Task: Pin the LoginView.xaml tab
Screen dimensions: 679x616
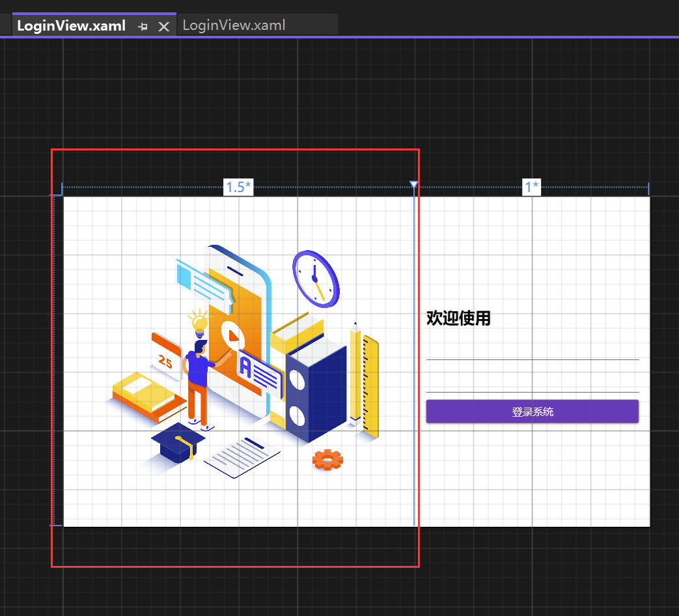Action: pos(143,27)
